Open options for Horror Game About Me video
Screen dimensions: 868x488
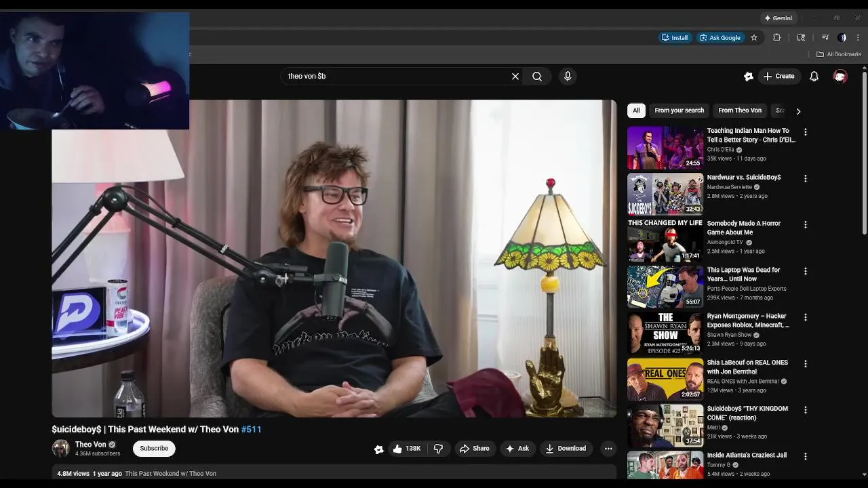pyautogui.click(x=806, y=225)
